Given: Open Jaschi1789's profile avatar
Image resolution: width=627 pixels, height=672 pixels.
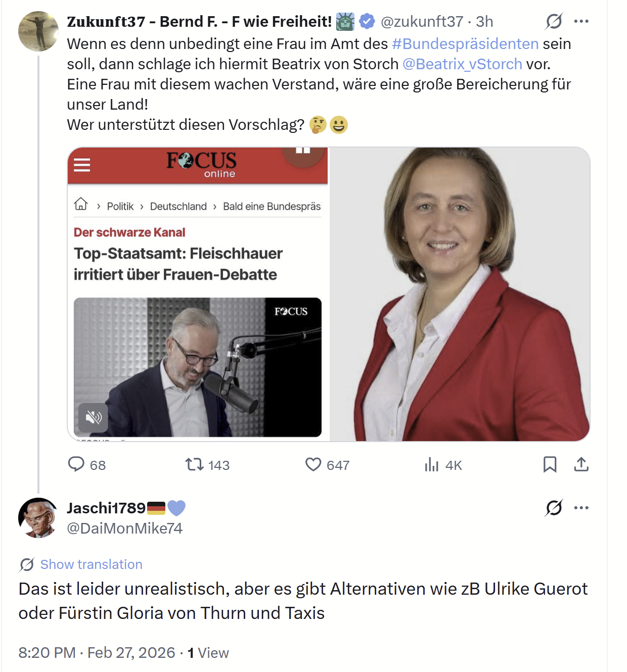Looking at the screenshot, I should pyautogui.click(x=38, y=518).
